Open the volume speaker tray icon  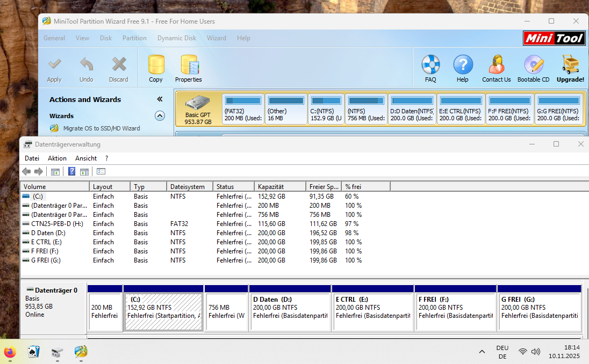(536, 352)
